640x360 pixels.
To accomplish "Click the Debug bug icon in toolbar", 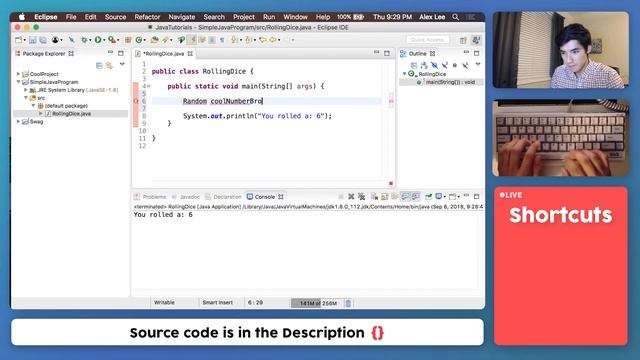I will click(x=84, y=40).
